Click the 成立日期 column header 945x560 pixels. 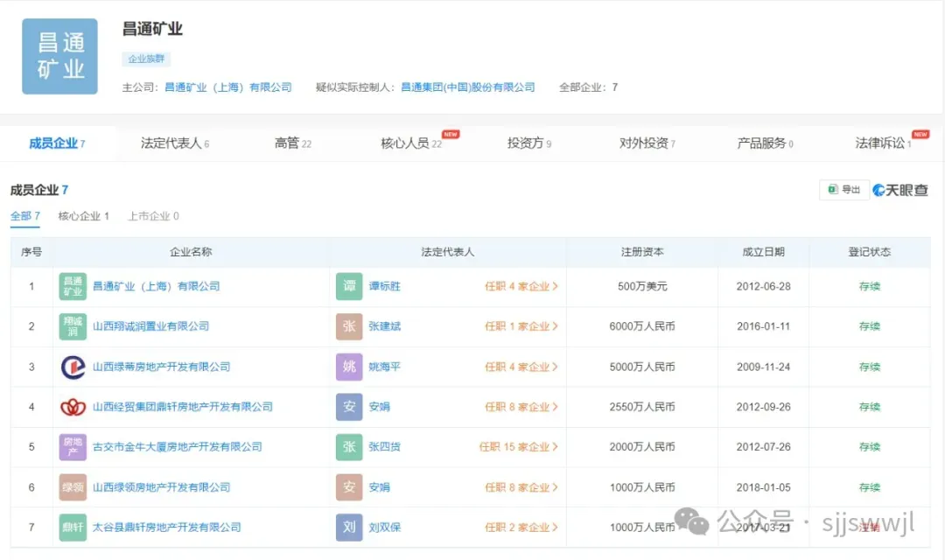pyautogui.click(x=764, y=252)
